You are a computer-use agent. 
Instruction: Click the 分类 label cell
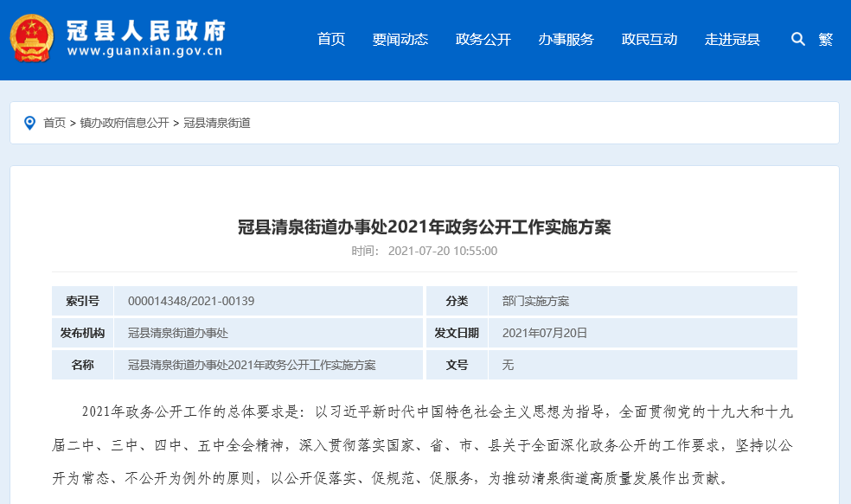457,301
